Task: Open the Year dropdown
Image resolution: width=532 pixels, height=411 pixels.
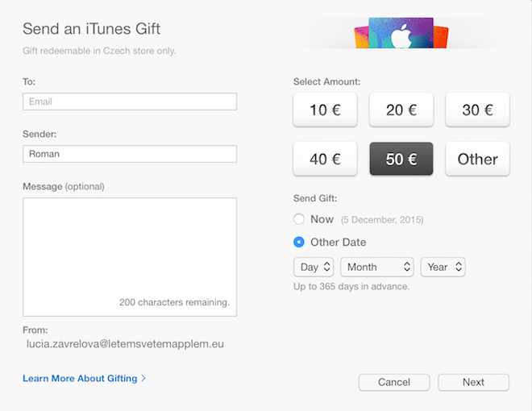Action: [x=443, y=267]
